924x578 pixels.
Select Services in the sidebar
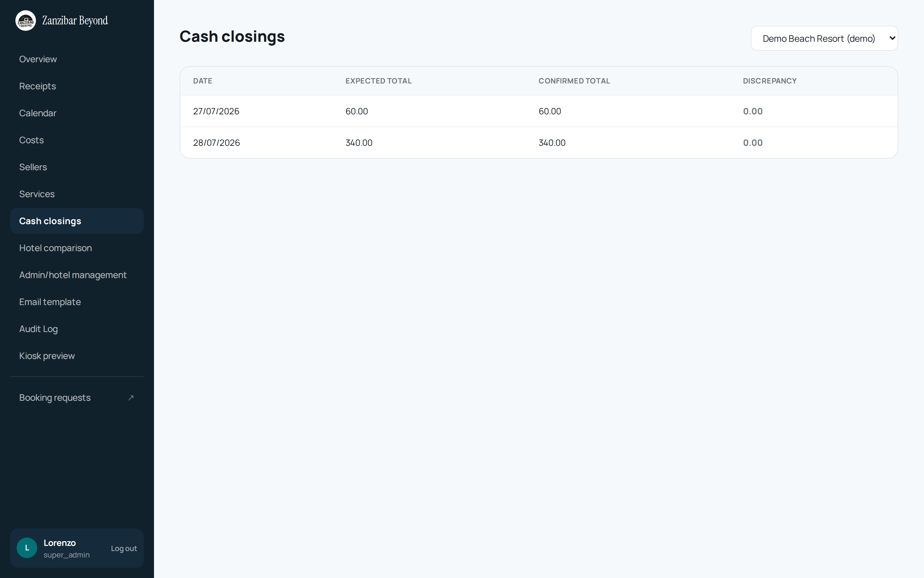[x=77, y=194]
